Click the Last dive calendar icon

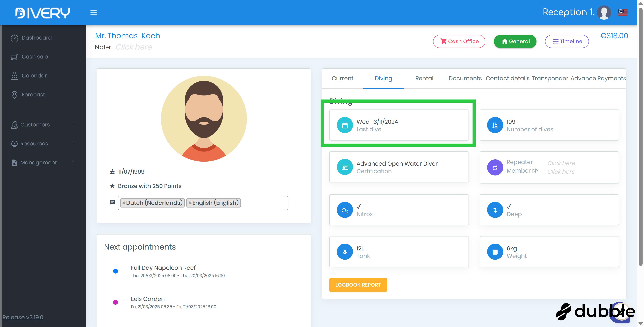[x=345, y=125]
